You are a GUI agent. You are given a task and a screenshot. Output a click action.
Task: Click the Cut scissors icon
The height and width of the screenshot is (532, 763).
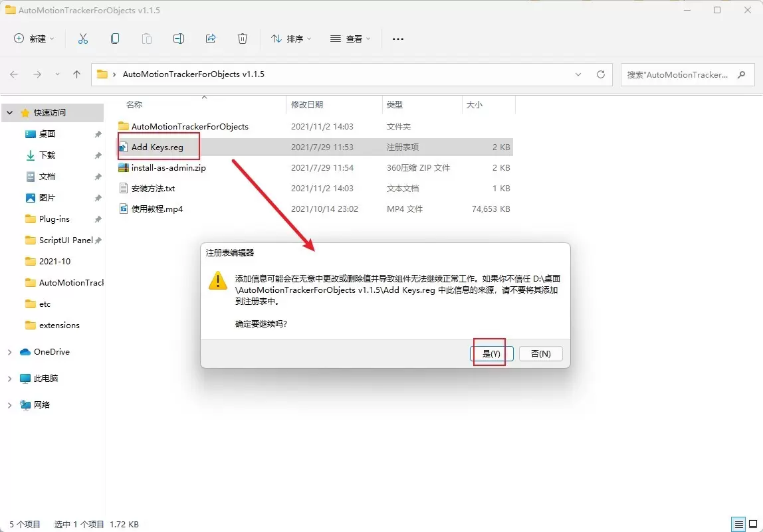tap(82, 39)
